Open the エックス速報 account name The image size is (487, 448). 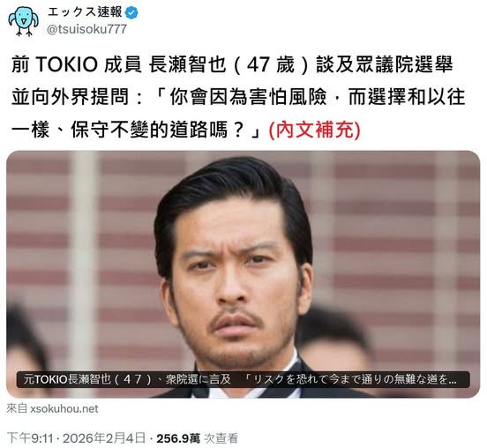(85, 12)
